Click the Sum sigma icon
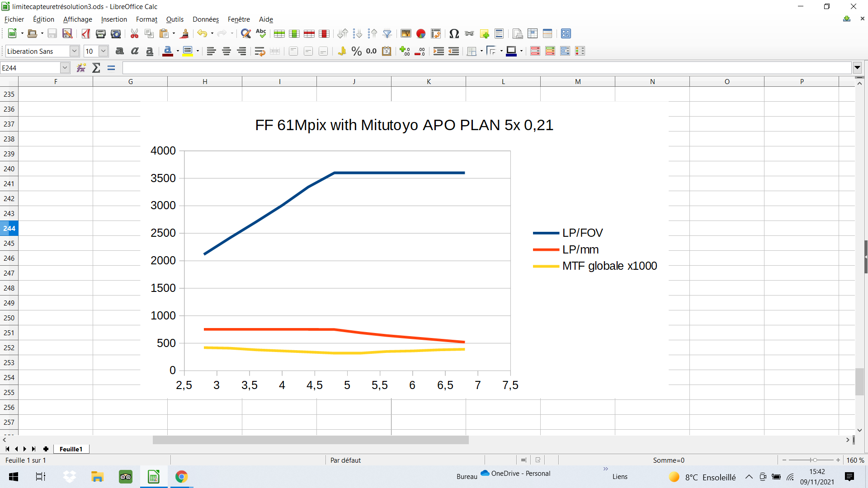The height and width of the screenshot is (488, 868). pos(96,68)
